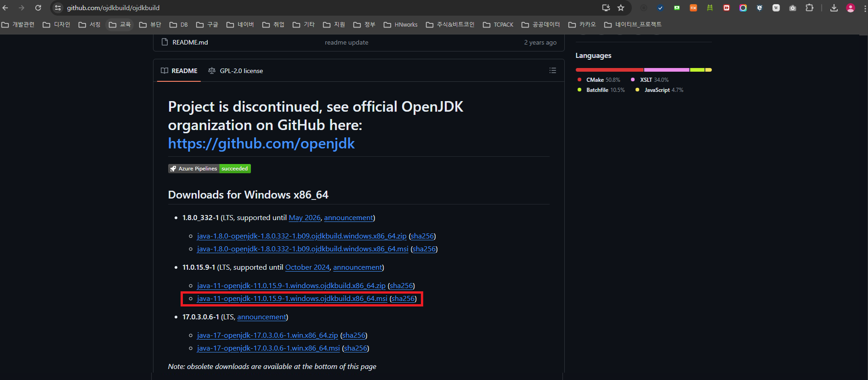Bookmark this page with the star icon
Viewport: 868px width, 380px height.
pyautogui.click(x=621, y=8)
